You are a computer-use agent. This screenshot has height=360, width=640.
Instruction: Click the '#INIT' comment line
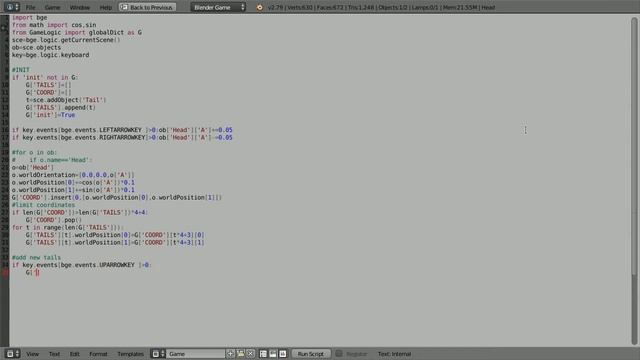click(x=20, y=70)
